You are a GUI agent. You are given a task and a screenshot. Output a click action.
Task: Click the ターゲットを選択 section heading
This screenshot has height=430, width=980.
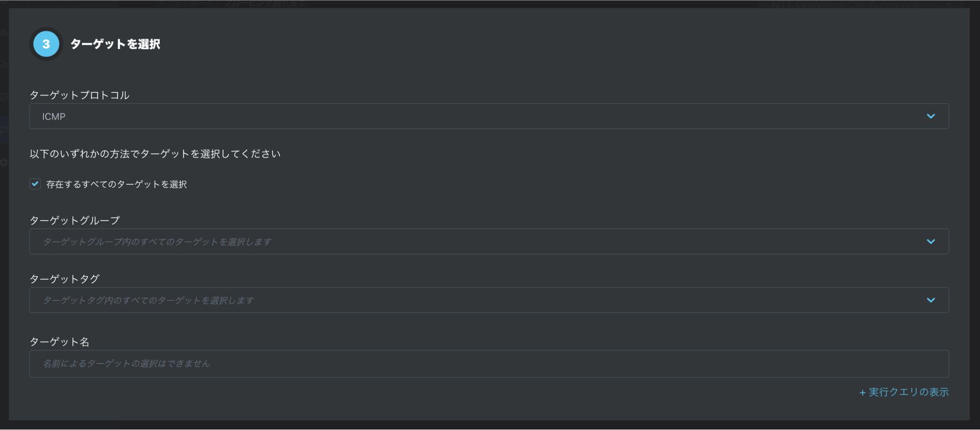115,44
